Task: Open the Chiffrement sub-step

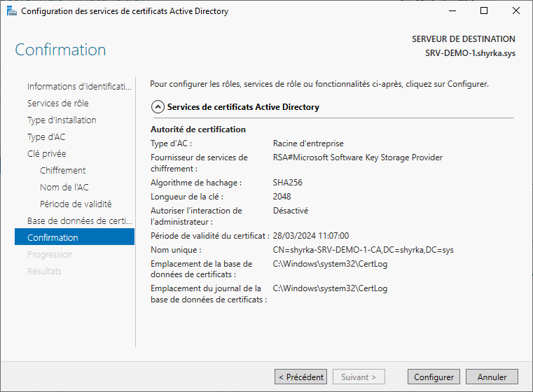Action: pyautogui.click(x=63, y=171)
